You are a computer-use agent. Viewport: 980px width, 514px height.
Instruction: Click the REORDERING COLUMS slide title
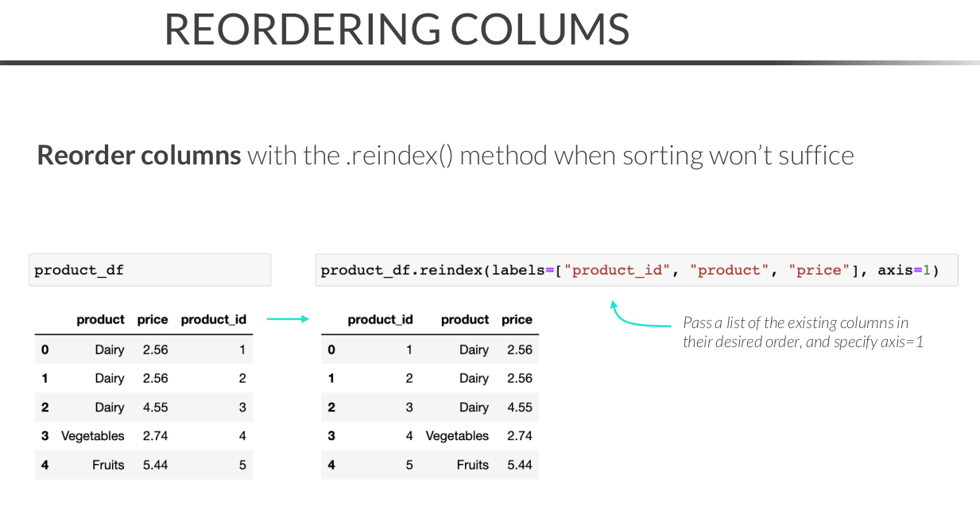pyautogui.click(x=397, y=29)
